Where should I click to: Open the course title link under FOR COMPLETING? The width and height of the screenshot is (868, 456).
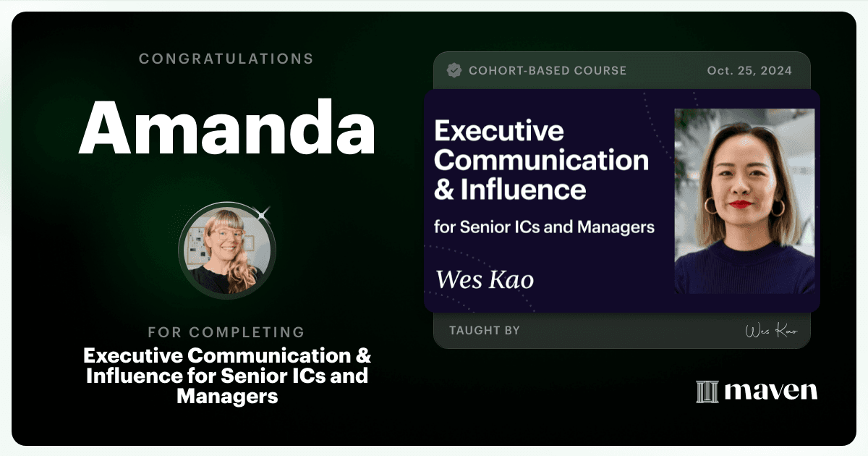click(x=227, y=376)
